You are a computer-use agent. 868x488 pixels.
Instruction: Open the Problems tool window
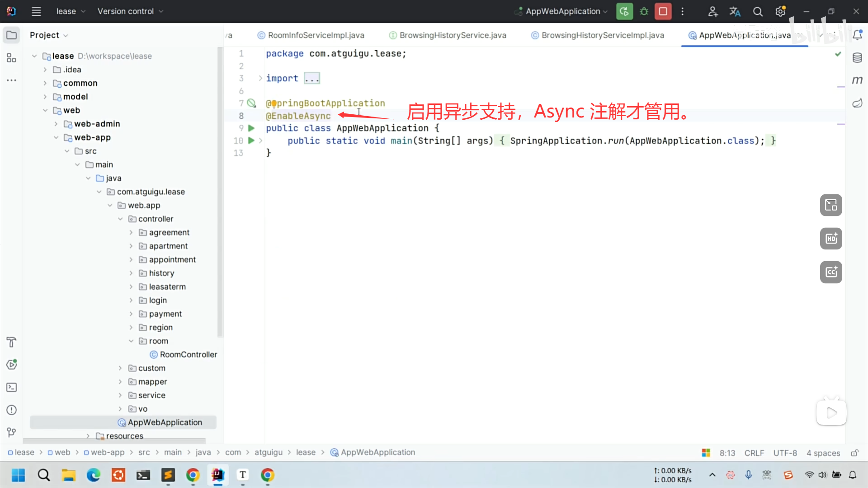(11, 410)
